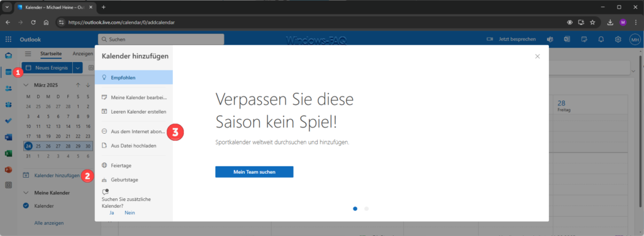The image size is (644, 236).
Task: Open Teams icon in Outlook header
Action: (x=550, y=40)
